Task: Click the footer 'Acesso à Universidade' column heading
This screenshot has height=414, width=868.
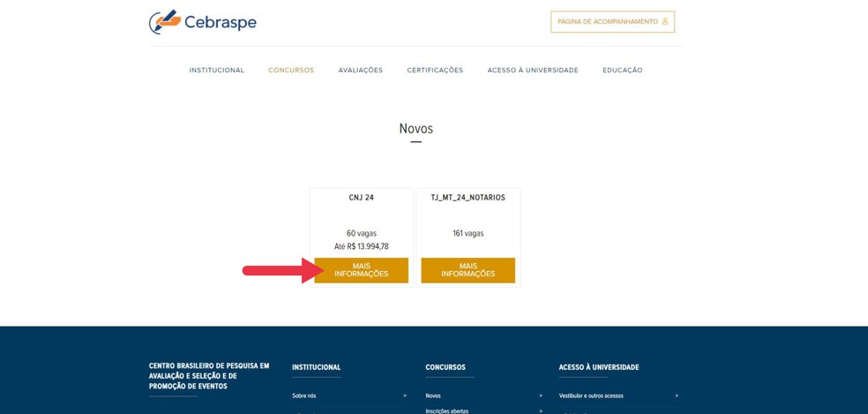Action: 599,367
